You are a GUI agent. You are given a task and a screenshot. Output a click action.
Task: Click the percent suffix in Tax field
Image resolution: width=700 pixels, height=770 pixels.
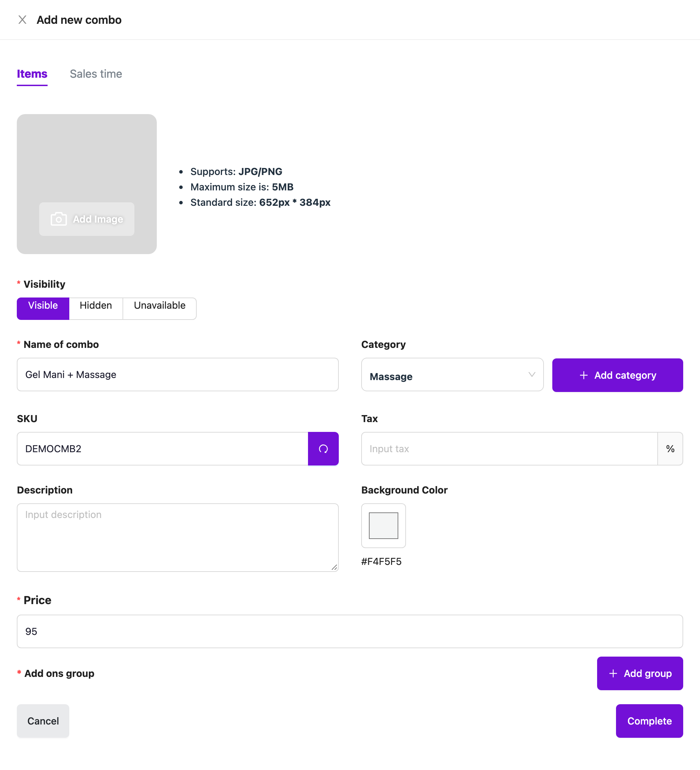point(670,449)
